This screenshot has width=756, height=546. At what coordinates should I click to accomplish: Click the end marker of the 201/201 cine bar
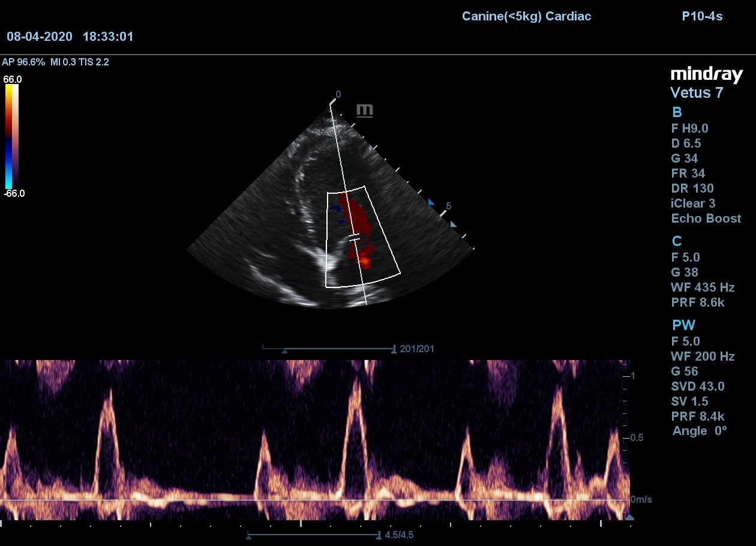[x=394, y=349]
